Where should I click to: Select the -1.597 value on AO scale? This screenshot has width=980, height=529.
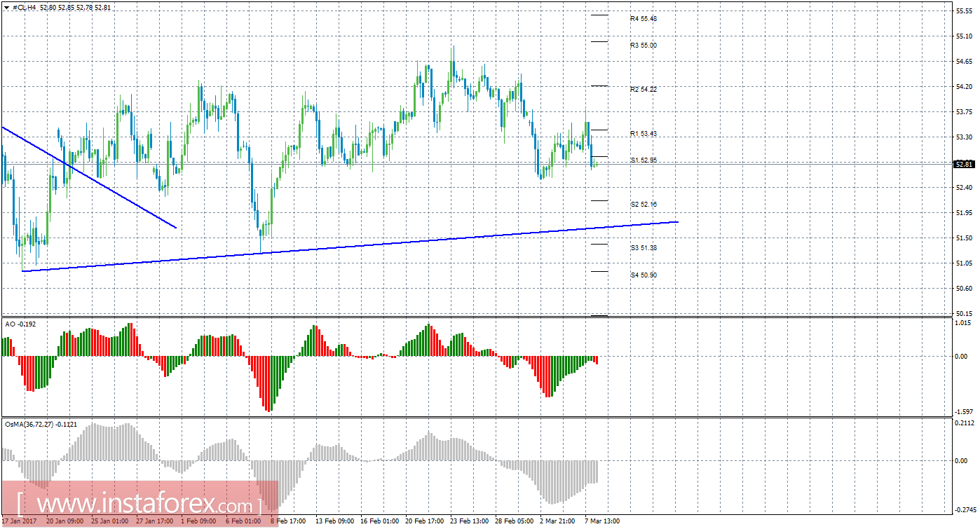[965, 412]
